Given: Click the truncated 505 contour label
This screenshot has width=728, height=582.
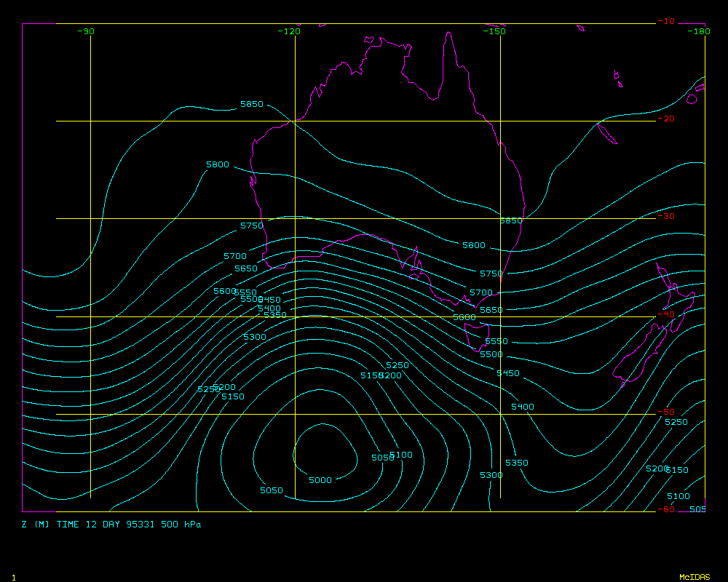Looking at the screenshot, I should 697,509.
